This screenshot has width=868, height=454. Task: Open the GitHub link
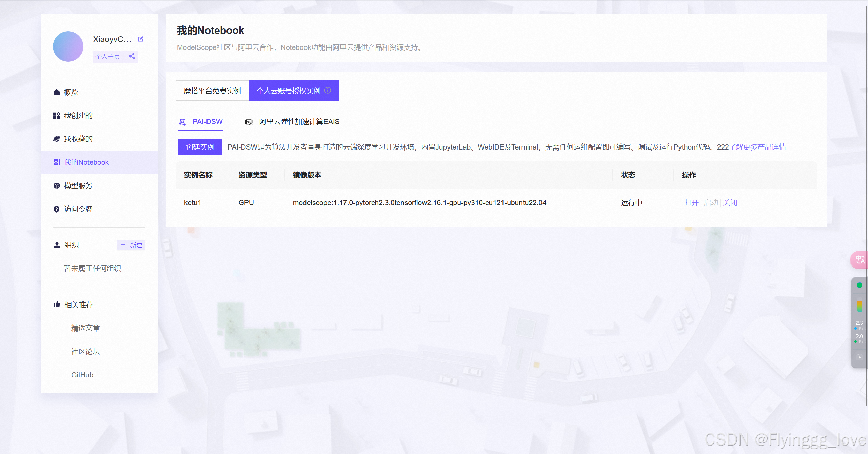click(x=82, y=375)
